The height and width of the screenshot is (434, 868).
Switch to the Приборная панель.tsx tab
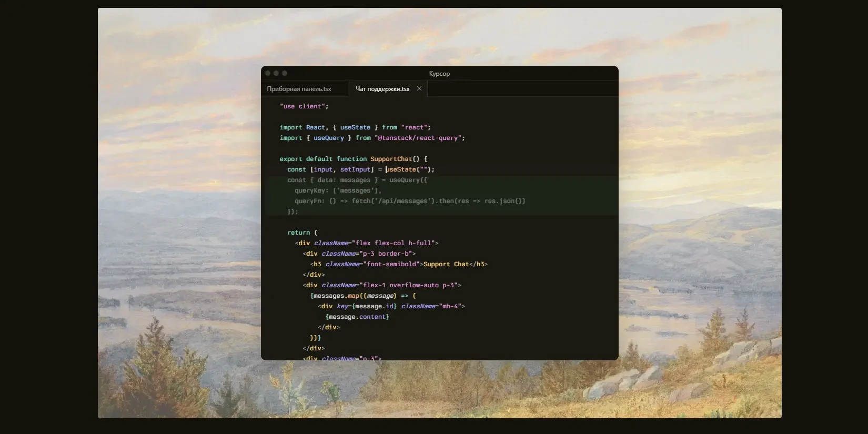point(299,89)
